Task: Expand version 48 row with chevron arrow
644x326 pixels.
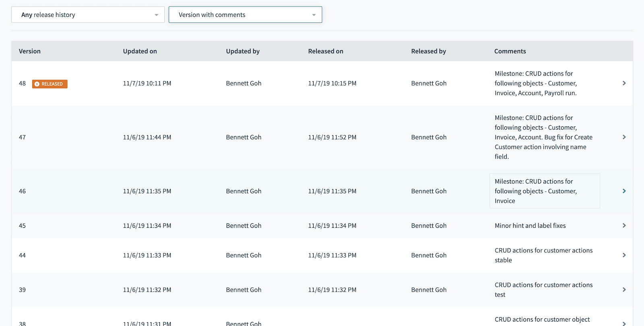Action: [624, 83]
